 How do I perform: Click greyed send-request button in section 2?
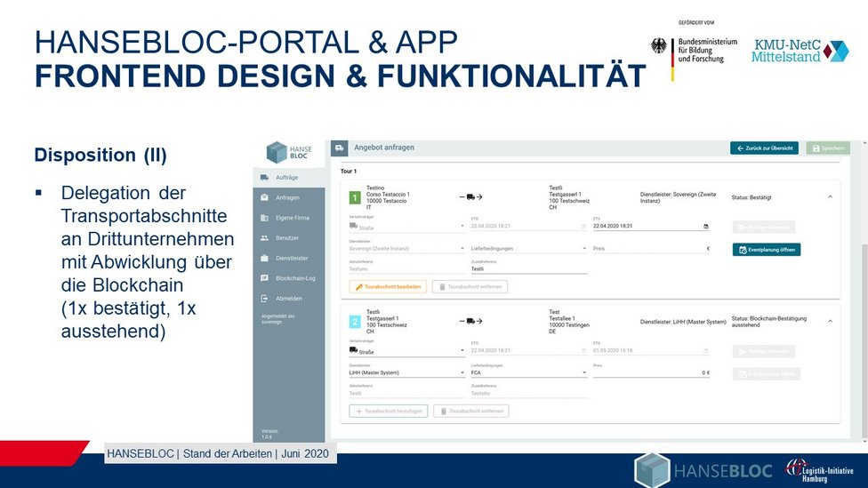(x=764, y=351)
